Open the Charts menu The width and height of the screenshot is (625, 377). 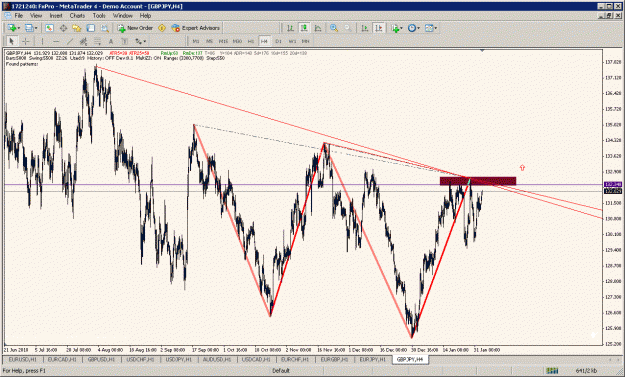77,16
